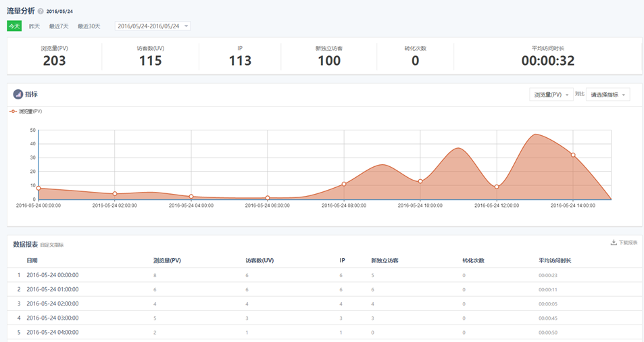Click the help question mark icon beside 流量分析
This screenshot has width=644, height=342.
click(41, 11)
